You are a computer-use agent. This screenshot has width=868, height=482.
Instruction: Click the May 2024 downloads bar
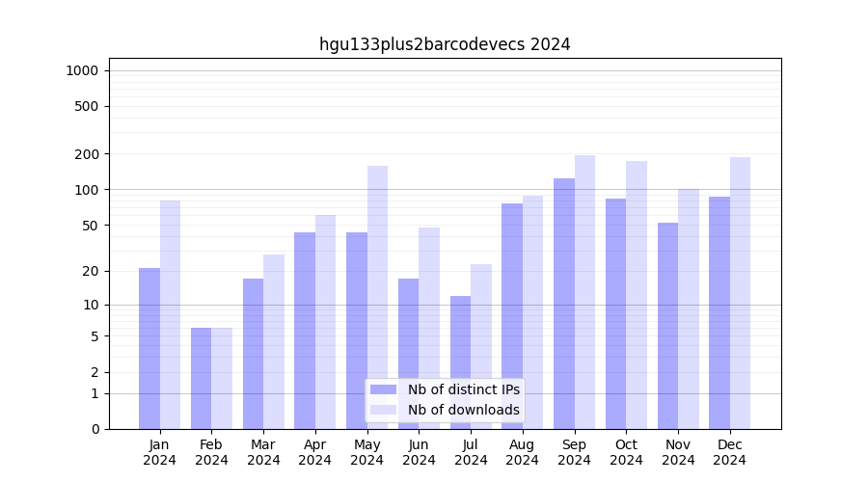[377, 297]
